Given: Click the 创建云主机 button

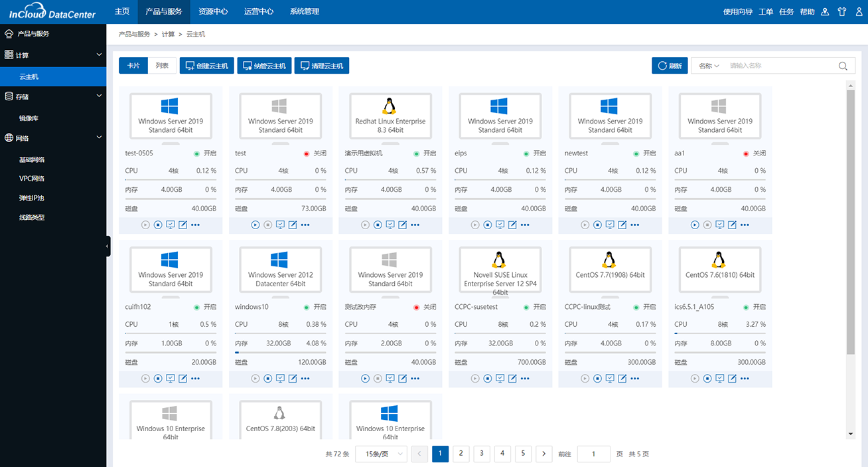Looking at the screenshot, I should (206, 66).
